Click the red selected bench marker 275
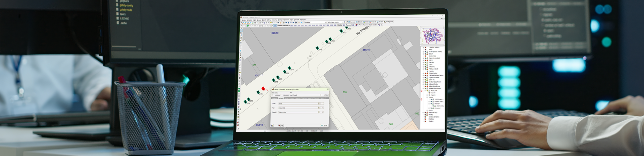This screenshot has height=156, width=644. [263, 89]
